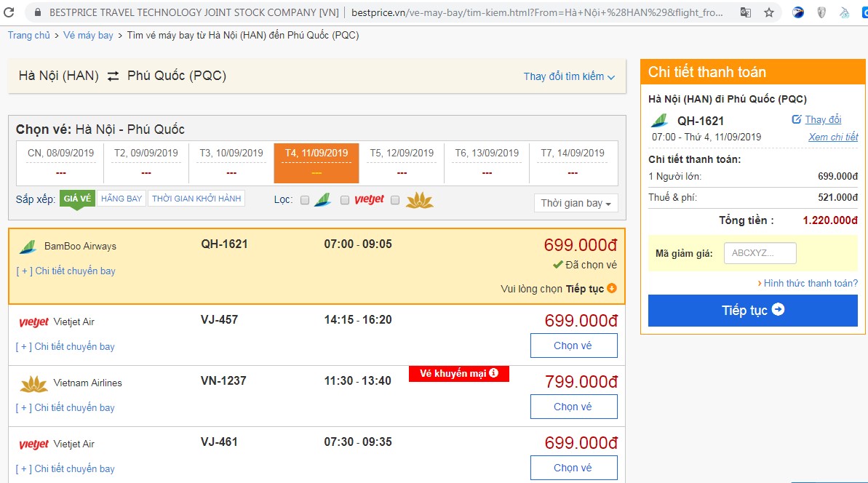868x483 pixels.
Task: Select date tab T4, 11/09/2019
Action: click(316, 163)
